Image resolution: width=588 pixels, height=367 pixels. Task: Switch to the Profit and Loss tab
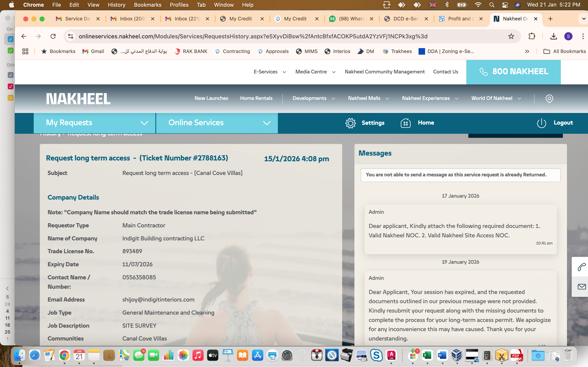point(460,19)
